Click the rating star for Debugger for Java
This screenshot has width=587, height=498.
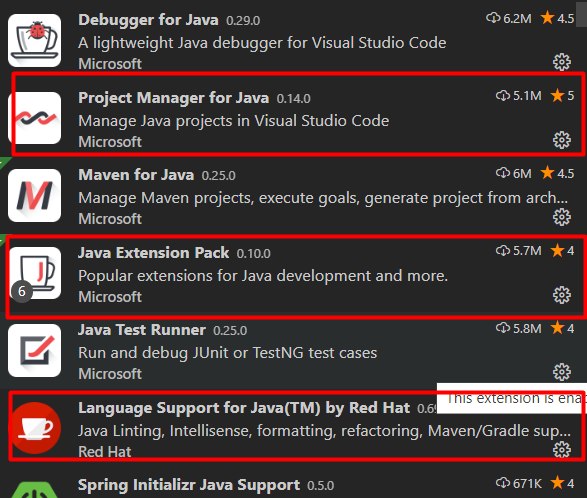point(547,17)
